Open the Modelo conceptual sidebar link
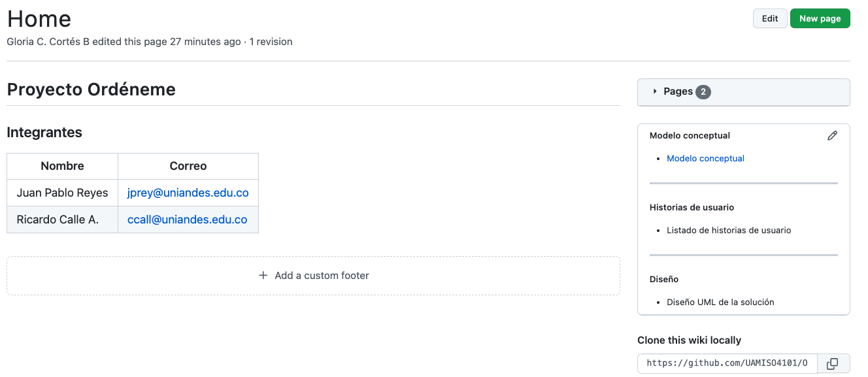This screenshot has height=377, width=868. point(705,158)
